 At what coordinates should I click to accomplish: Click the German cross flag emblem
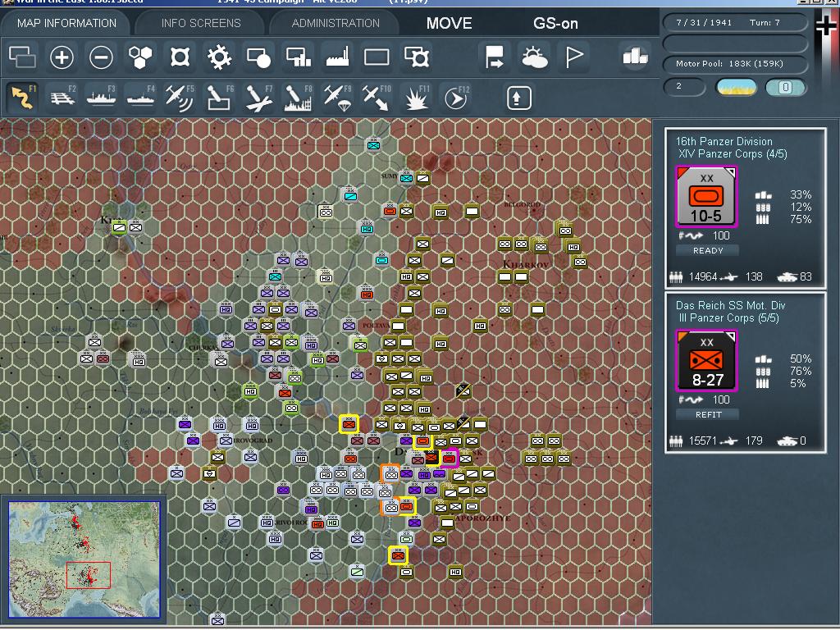coord(825,27)
